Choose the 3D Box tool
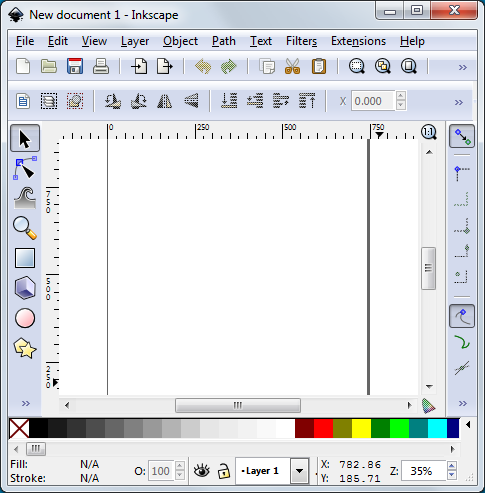 [x=25, y=287]
